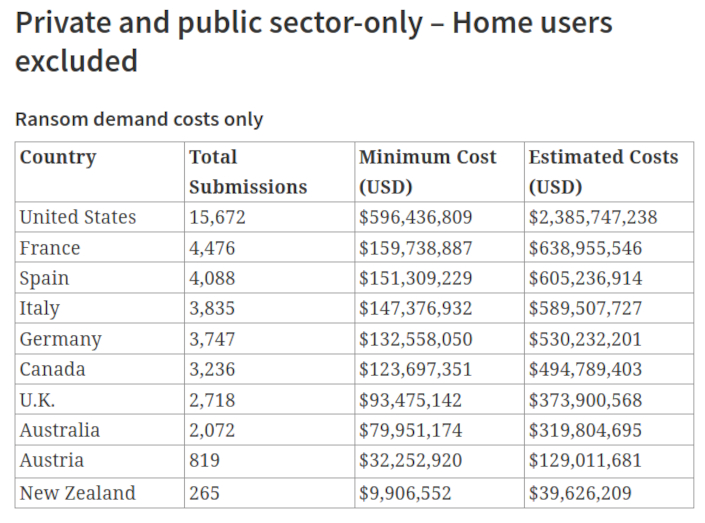Image resolution: width=705 pixels, height=523 pixels.
Task: Click the 'Ransom demand costs only' subheading
Action: 139,119
